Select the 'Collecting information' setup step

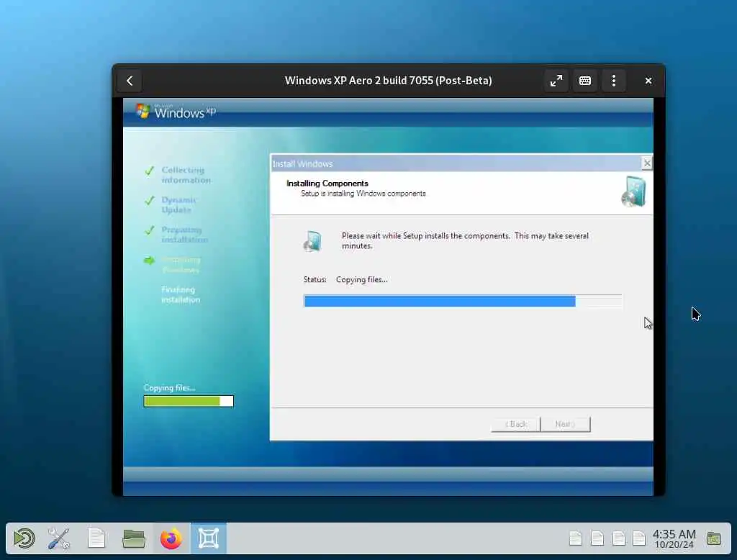coord(186,175)
